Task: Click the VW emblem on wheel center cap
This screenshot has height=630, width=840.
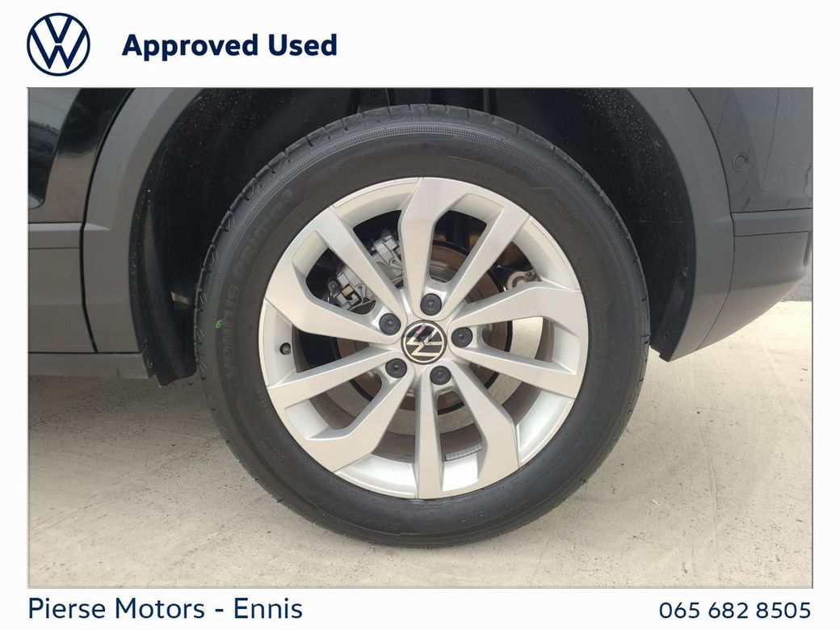Action: coord(424,342)
